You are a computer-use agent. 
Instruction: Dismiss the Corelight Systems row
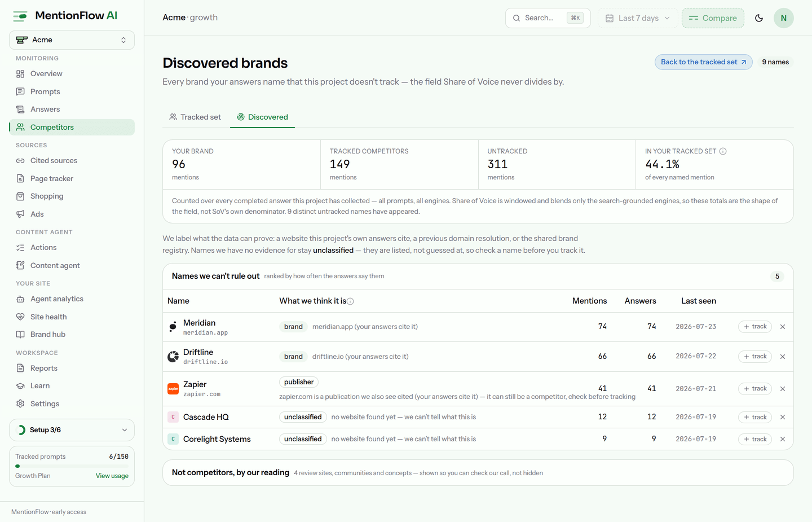pos(783,439)
